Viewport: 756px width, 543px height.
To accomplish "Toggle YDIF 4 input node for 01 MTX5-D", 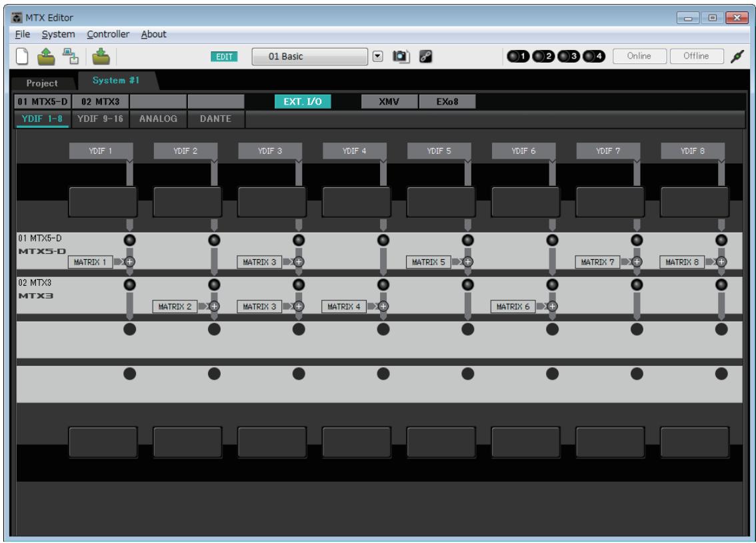I will 383,240.
